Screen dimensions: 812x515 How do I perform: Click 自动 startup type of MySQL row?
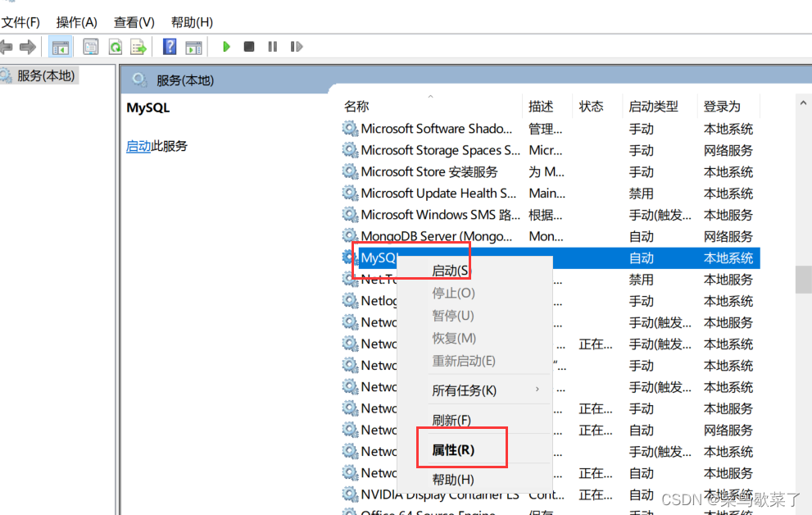pyautogui.click(x=641, y=258)
